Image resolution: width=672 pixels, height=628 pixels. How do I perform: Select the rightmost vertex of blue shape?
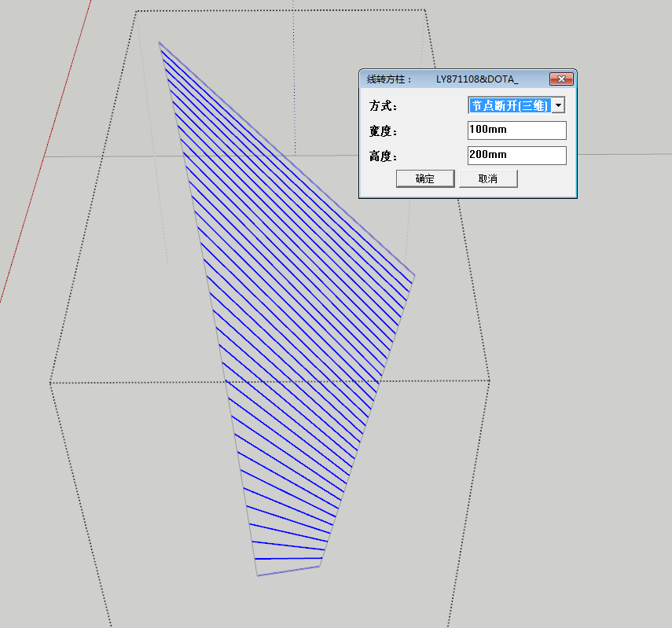point(414,275)
